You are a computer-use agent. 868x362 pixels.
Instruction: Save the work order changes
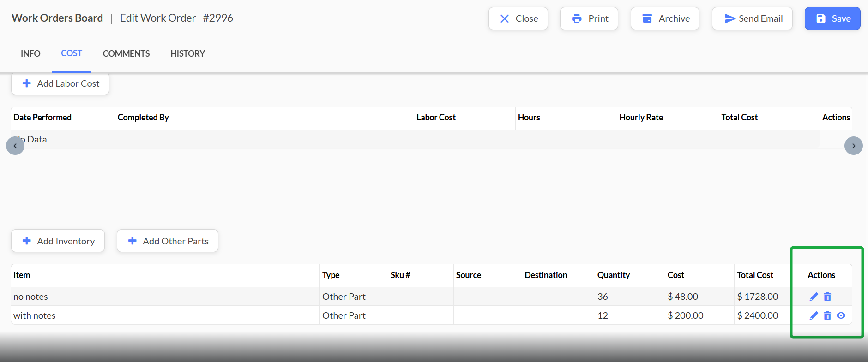point(832,18)
